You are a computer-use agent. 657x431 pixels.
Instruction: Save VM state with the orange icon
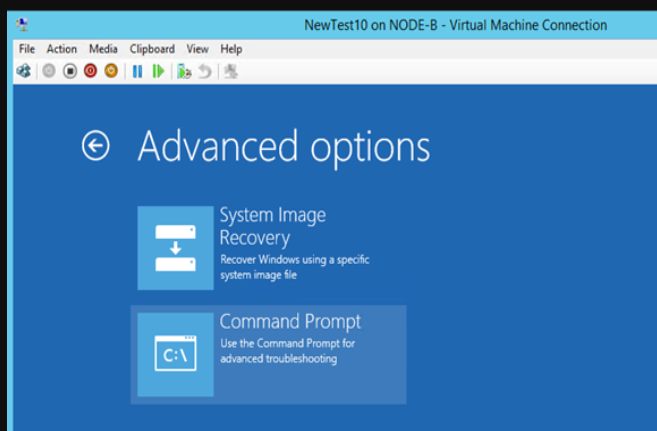tap(111, 71)
